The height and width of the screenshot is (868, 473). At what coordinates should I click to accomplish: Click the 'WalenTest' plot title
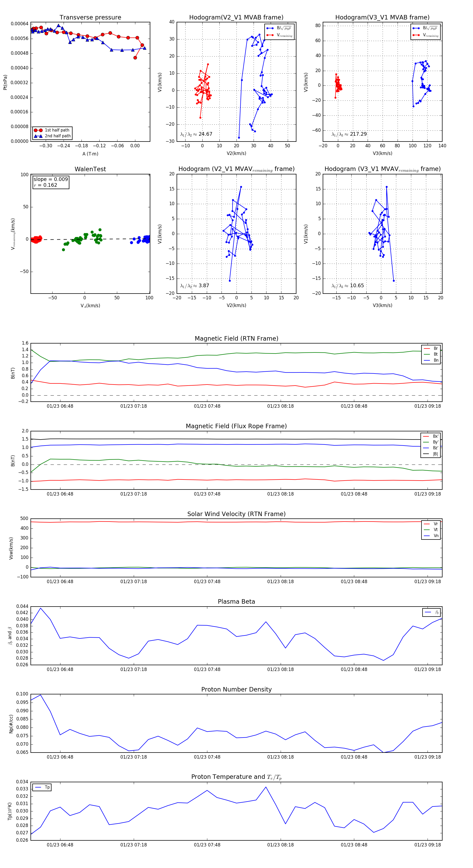click(90, 169)
